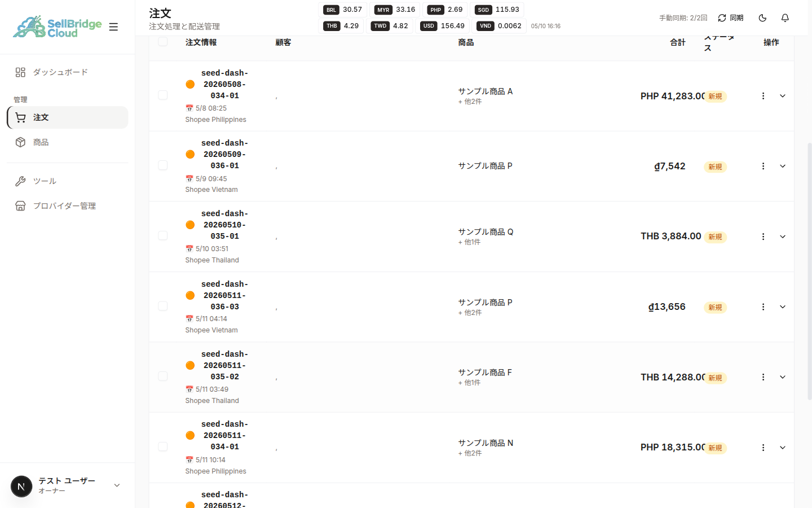The height and width of the screenshot is (508, 812).
Task: Click the 手動同期: 2/2回 text
Action: pos(683,18)
